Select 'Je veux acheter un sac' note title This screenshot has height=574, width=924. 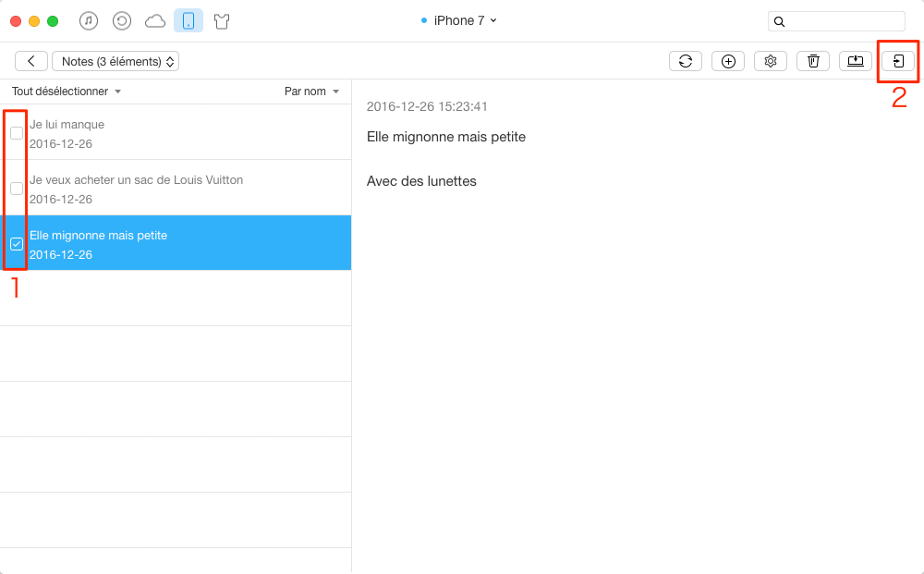[136, 179]
